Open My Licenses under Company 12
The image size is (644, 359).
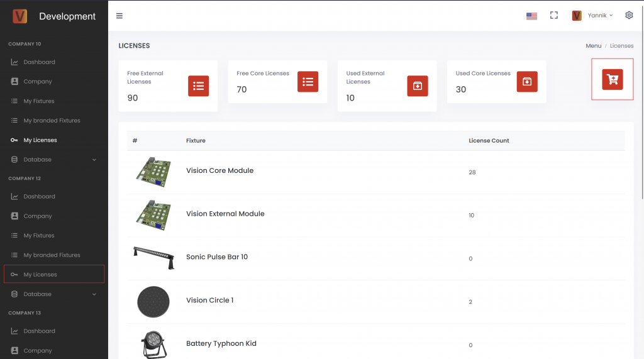pos(40,275)
